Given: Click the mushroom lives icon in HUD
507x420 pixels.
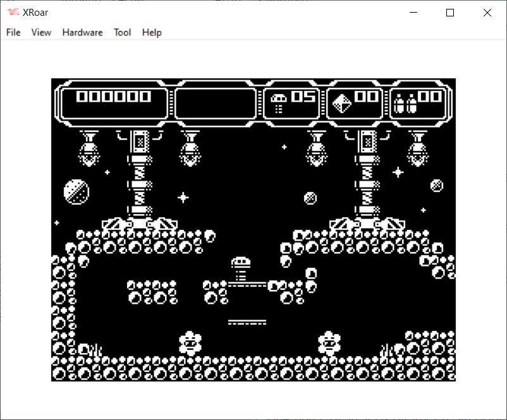Looking at the screenshot, I should [x=278, y=102].
